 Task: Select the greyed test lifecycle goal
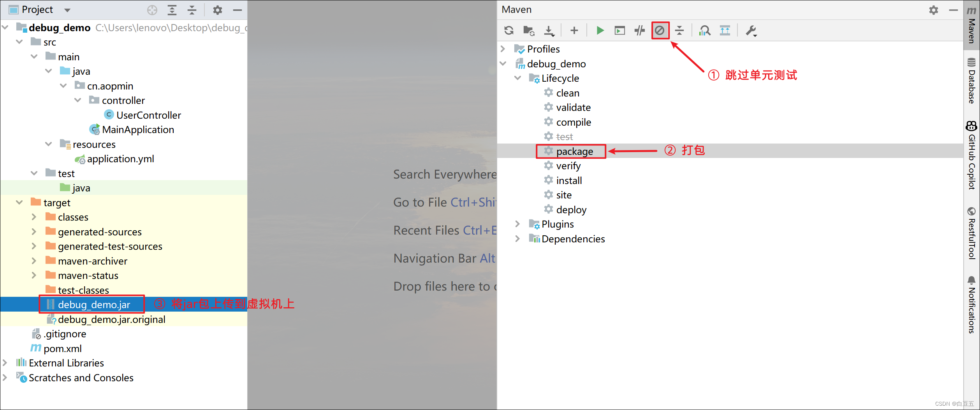pos(564,137)
